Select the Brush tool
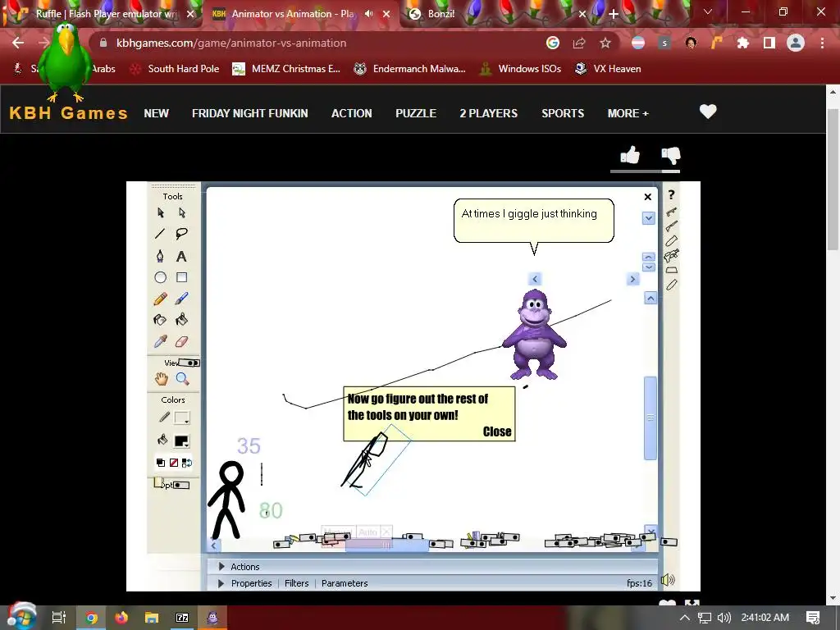The width and height of the screenshot is (840, 630). 181,299
